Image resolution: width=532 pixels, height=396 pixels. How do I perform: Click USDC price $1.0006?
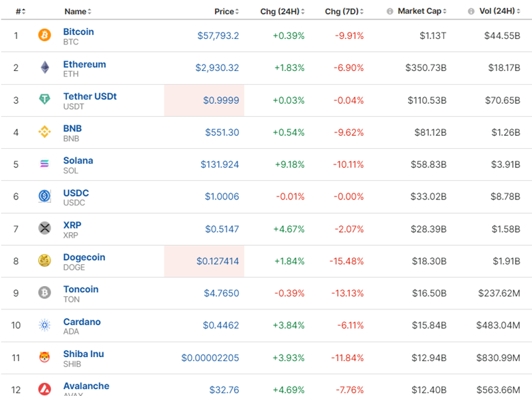pyautogui.click(x=222, y=197)
